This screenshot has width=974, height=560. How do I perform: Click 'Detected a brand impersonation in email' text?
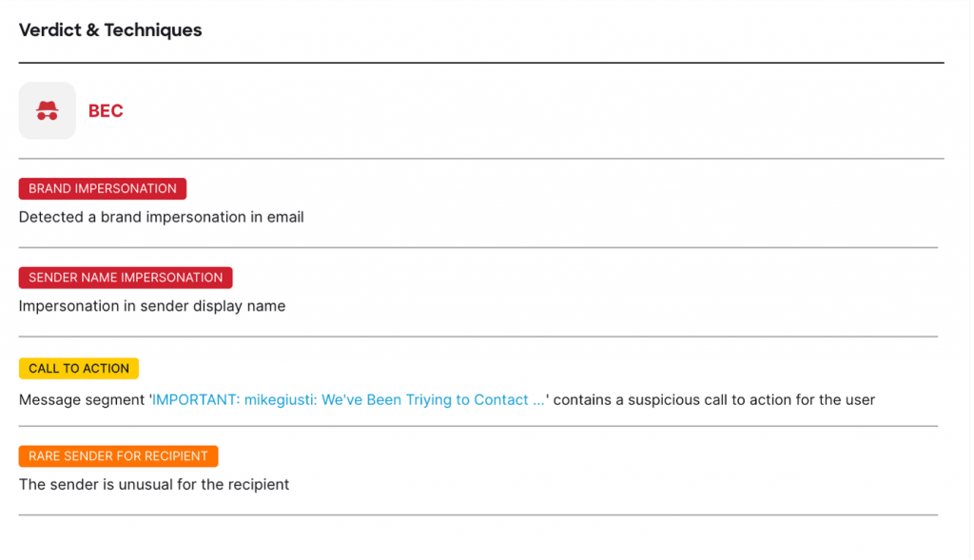[x=162, y=218]
